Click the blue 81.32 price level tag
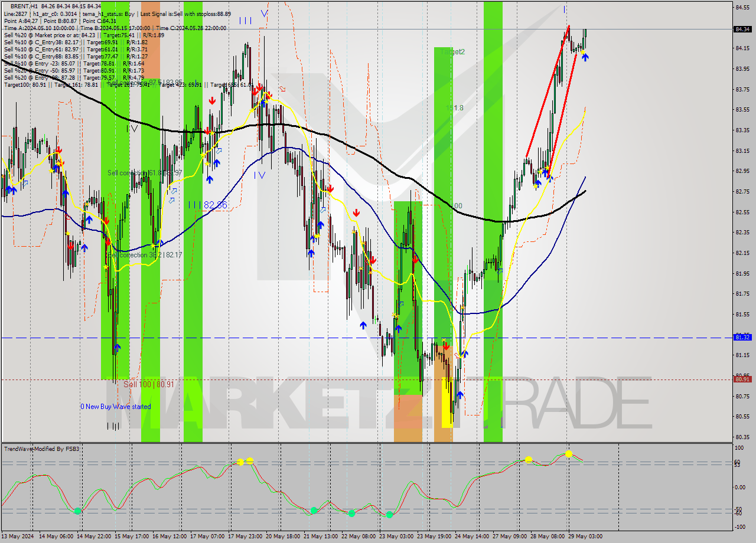756x543 pixels. click(743, 338)
